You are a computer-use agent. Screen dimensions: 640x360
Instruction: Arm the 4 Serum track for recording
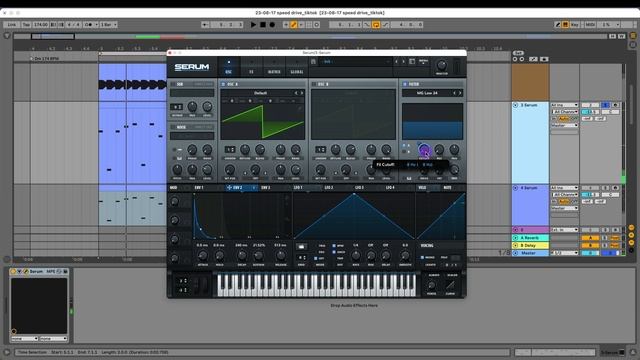pyautogui.click(x=615, y=188)
